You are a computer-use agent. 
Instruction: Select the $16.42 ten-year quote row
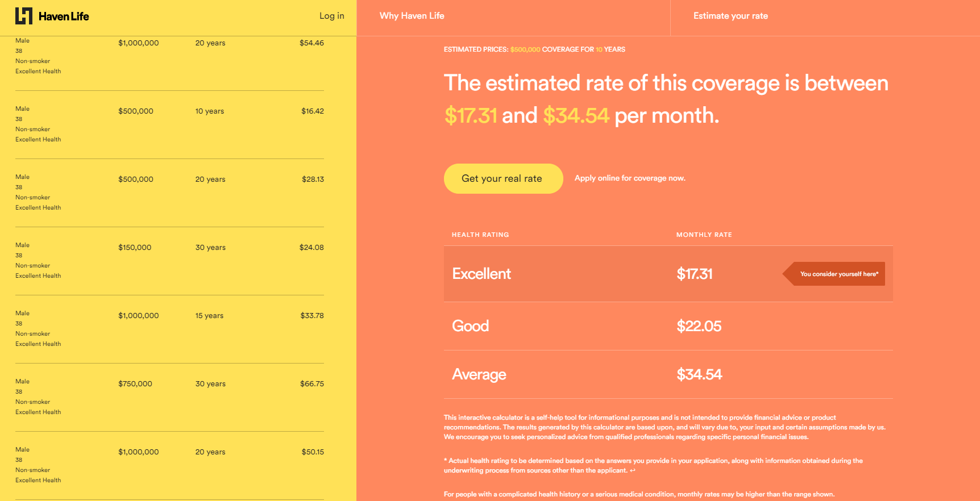(x=169, y=125)
